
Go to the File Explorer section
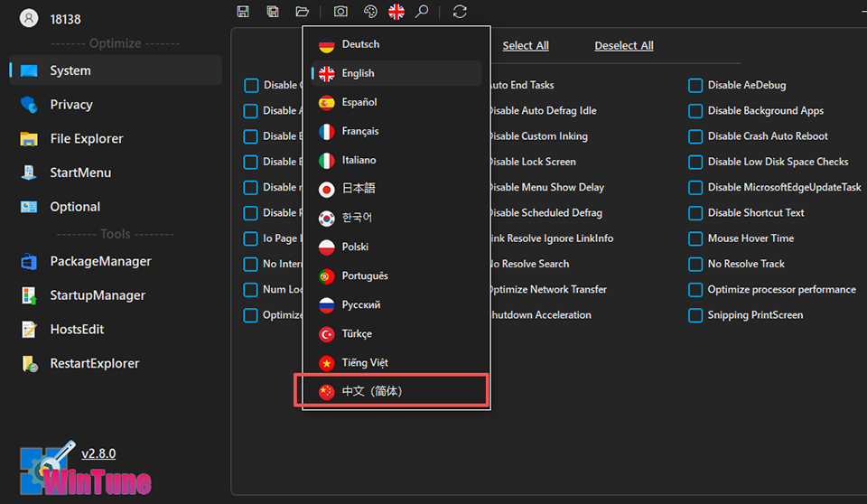pos(86,139)
